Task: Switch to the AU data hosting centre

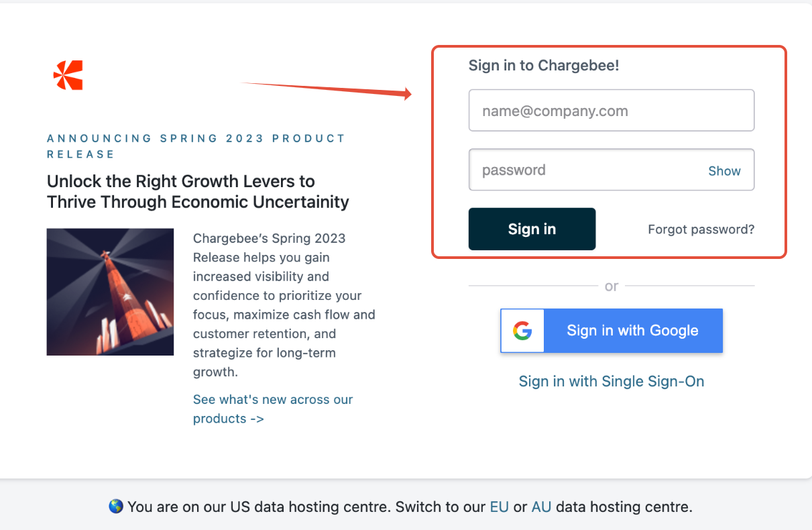Action: 541,507
